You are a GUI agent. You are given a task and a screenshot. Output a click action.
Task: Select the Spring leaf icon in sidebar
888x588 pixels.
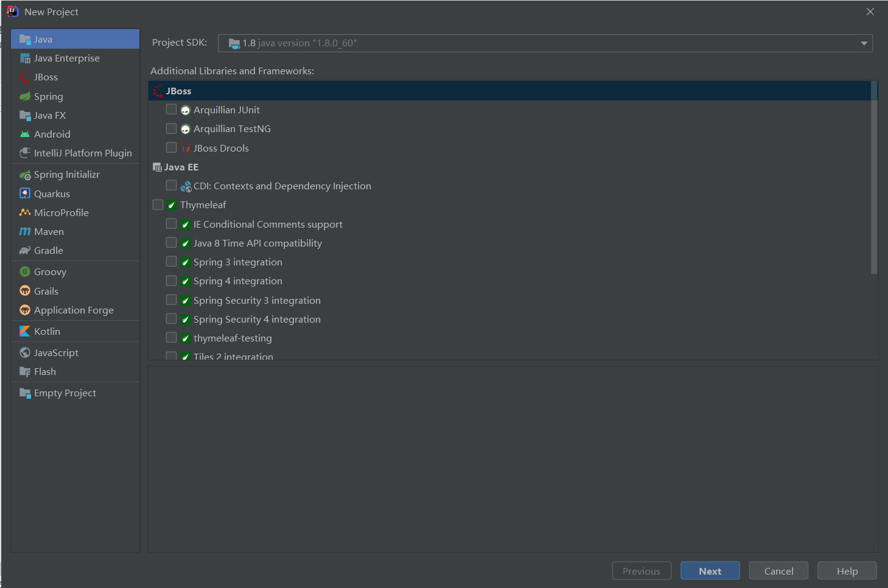pos(25,96)
